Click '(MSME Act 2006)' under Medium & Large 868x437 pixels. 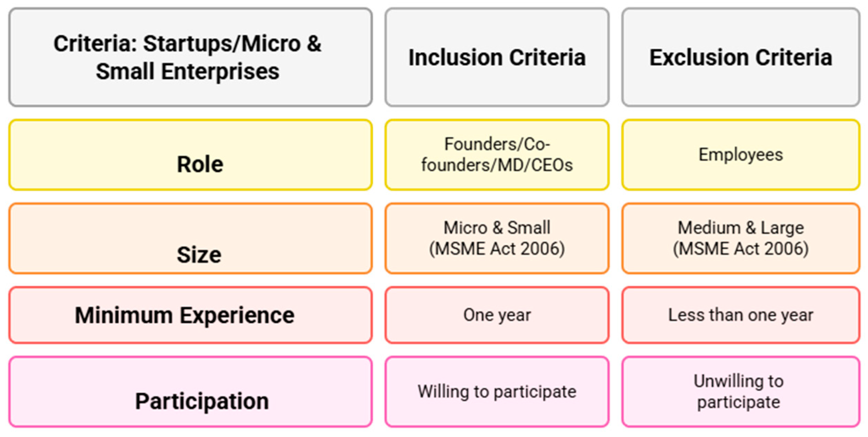(741, 249)
